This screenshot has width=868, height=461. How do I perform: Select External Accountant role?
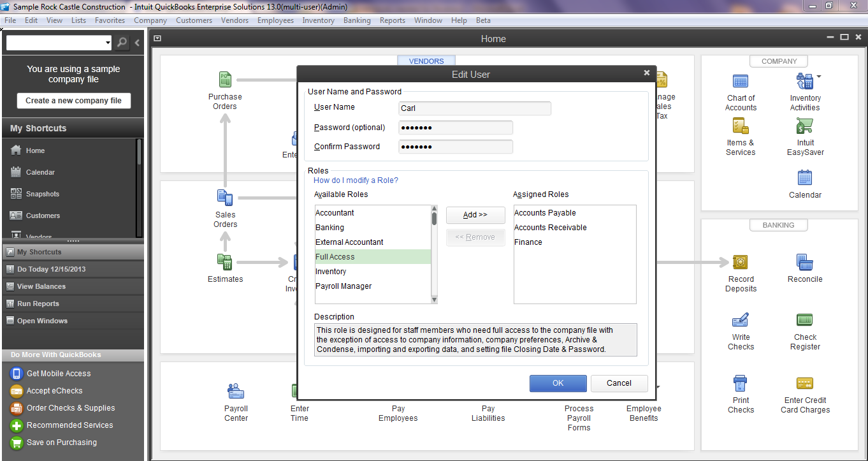click(x=373, y=242)
